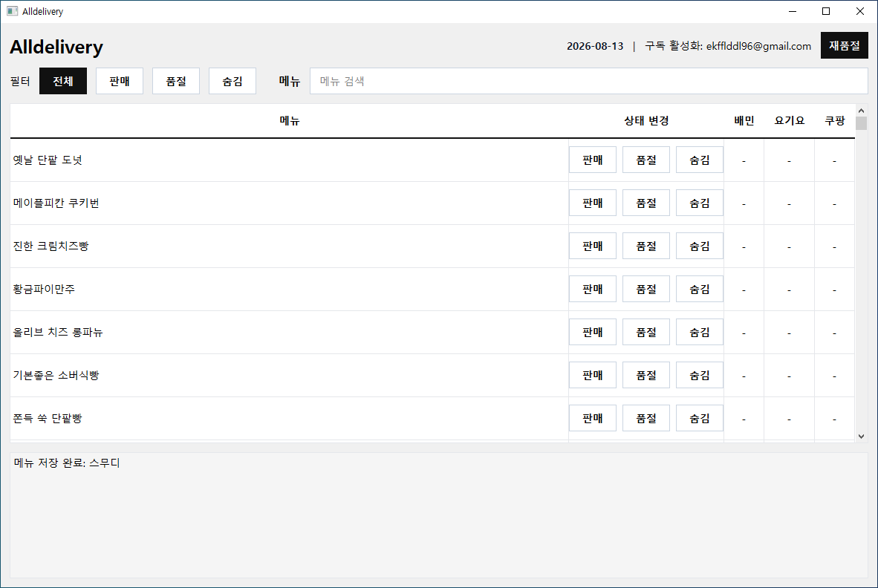Set 올리브 치즈 롱파뉴 to 품절

pyautogui.click(x=646, y=333)
